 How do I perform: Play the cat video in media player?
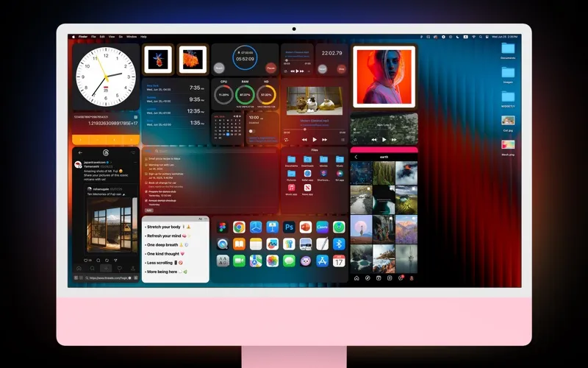[x=315, y=140]
